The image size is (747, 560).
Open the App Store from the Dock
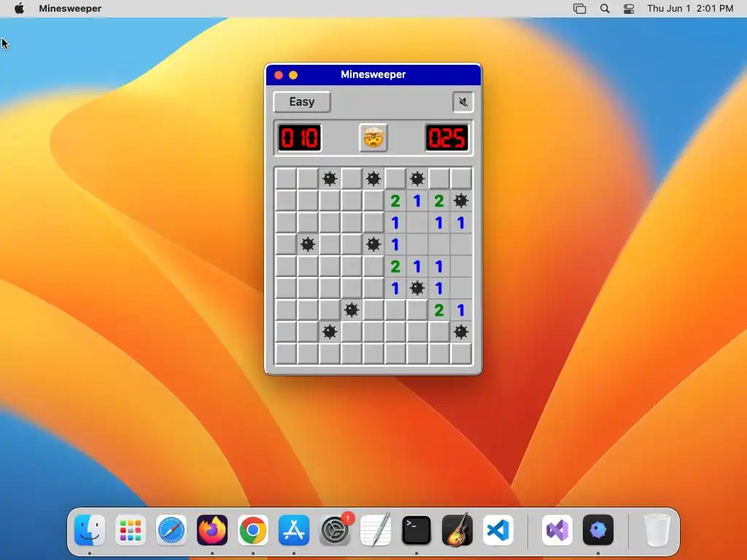(294, 530)
